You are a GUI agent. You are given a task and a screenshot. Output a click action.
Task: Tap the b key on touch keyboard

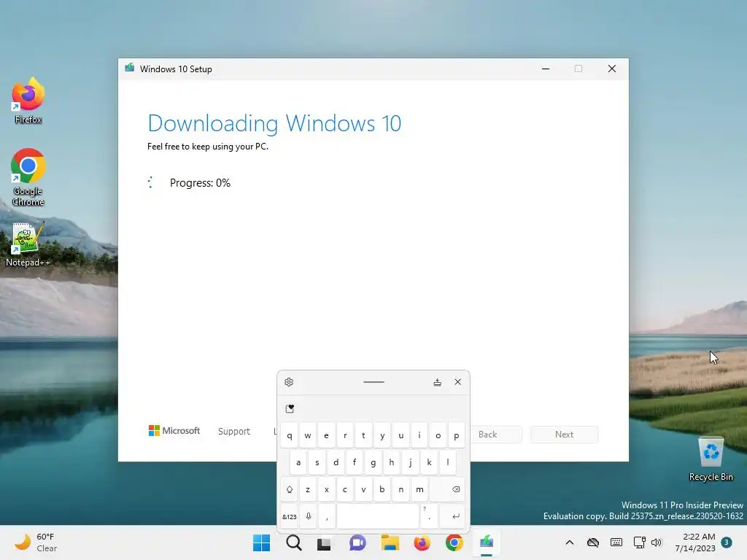(382, 489)
